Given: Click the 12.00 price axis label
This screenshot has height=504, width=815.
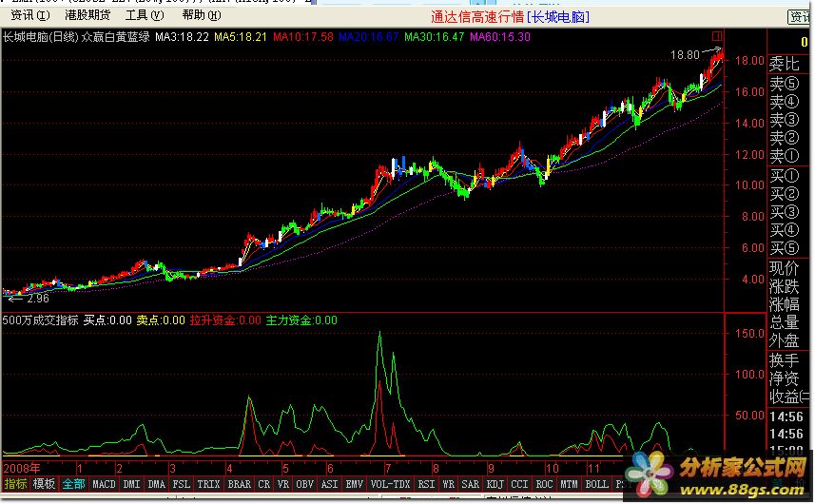Looking at the screenshot, I should (749, 155).
